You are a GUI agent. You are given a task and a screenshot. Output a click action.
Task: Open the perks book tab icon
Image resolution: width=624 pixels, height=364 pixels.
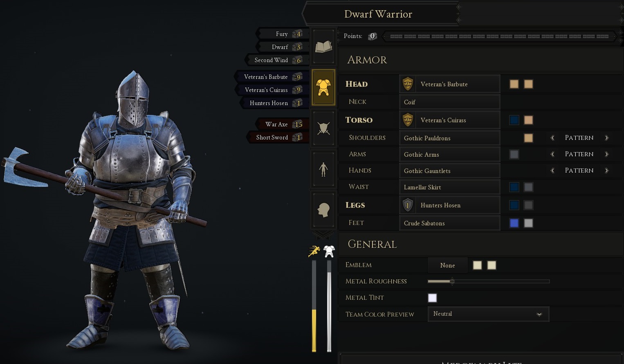(x=323, y=47)
